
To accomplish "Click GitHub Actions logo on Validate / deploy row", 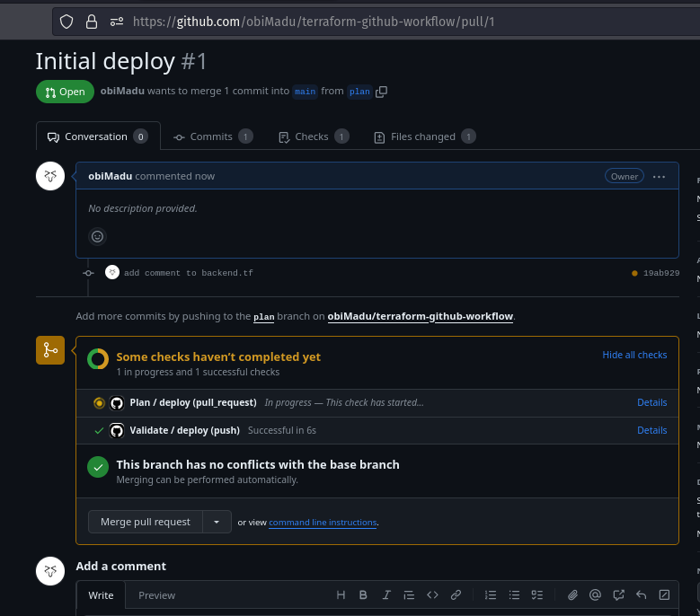I will (x=117, y=431).
